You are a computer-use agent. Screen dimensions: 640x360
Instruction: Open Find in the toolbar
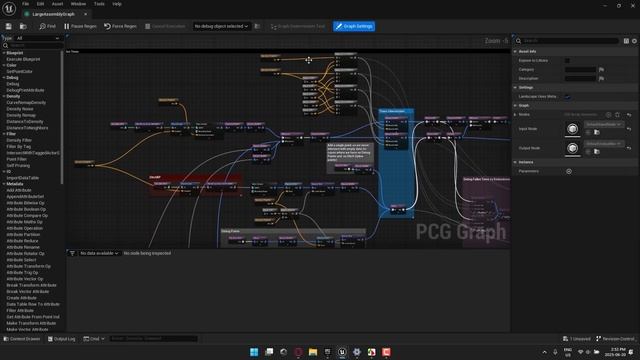pyautogui.click(x=47, y=26)
